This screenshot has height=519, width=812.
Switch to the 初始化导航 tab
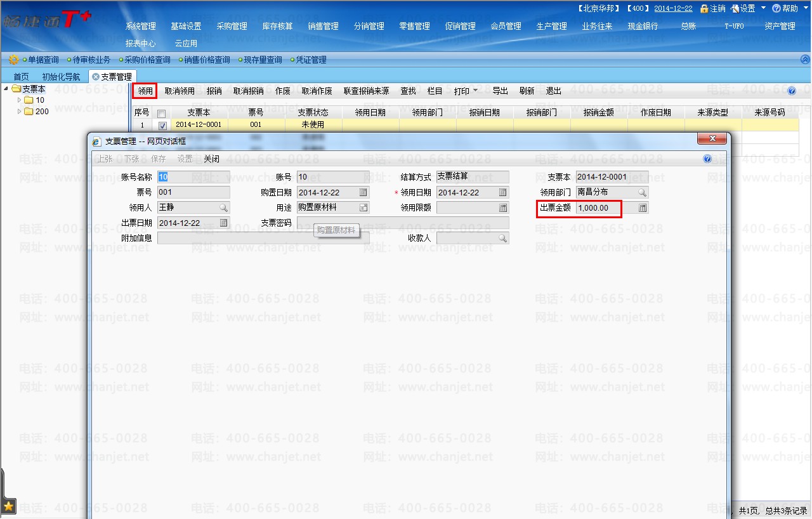click(62, 77)
